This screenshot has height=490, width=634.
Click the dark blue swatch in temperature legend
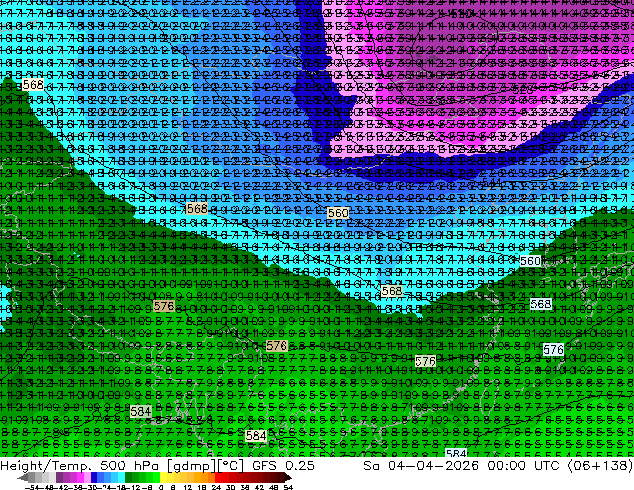point(94,477)
